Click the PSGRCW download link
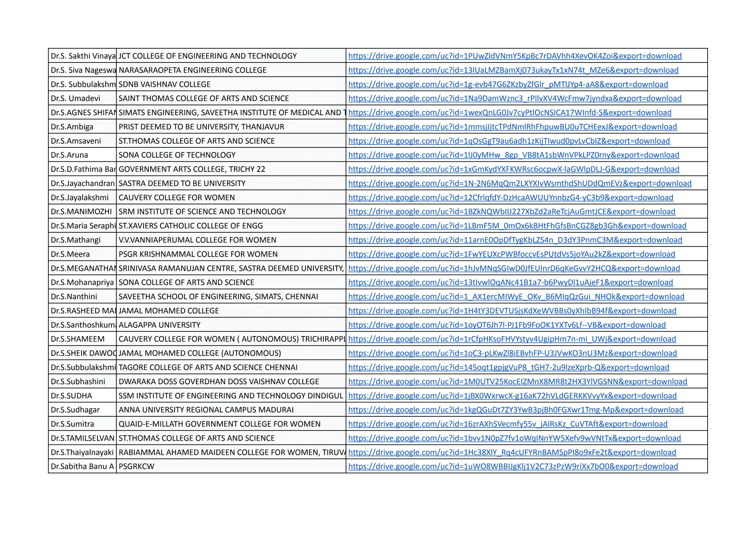Image resolution: width=756 pixels, height=535 pixels. [x=513, y=466]
